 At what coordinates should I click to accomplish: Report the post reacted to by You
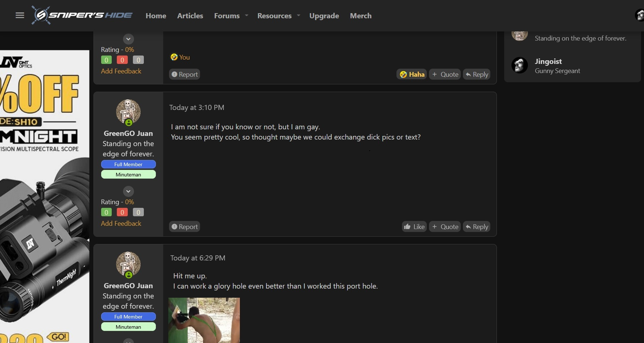tap(184, 74)
